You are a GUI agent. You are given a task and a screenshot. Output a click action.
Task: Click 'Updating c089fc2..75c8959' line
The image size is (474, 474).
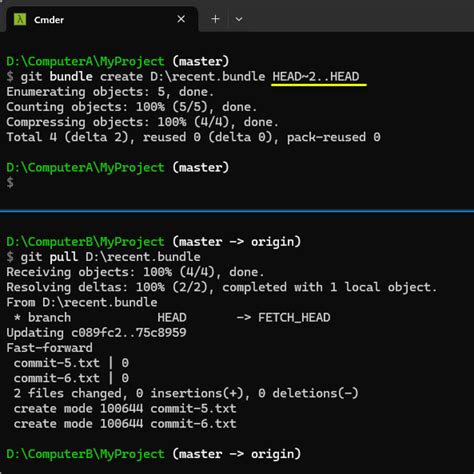96,333
